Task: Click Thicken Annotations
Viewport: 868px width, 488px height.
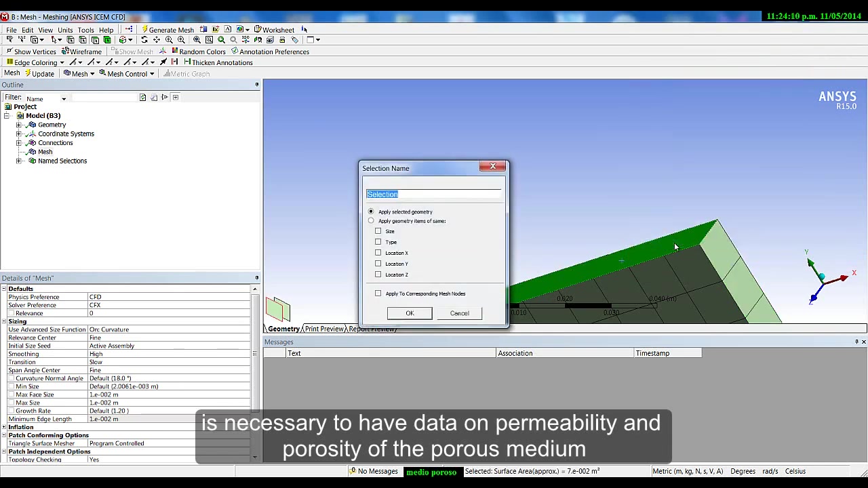Action: pyautogui.click(x=218, y=62)
